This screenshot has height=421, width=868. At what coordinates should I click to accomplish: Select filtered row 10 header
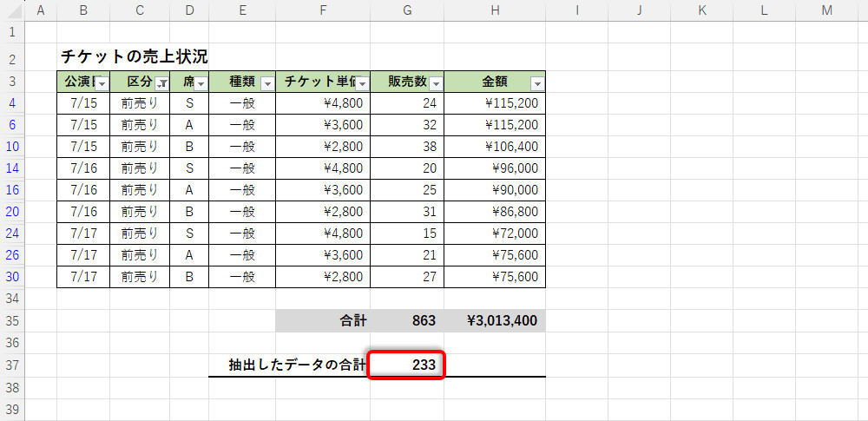point(12,146)
